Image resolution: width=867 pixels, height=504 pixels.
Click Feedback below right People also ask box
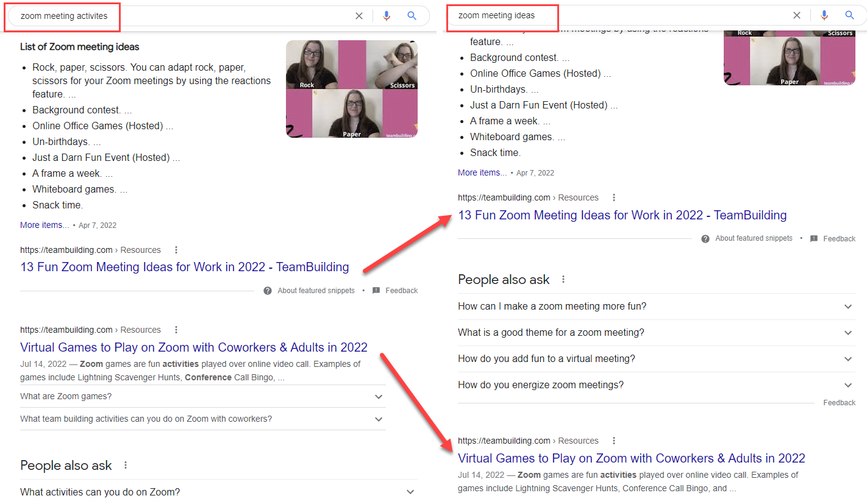(x=840, y=403)
